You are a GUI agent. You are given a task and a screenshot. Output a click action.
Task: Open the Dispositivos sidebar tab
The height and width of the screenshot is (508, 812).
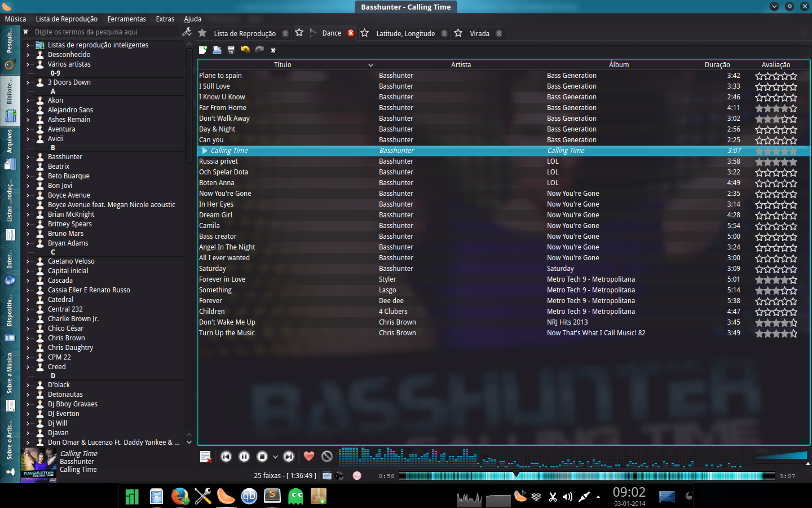coord(10,318)
